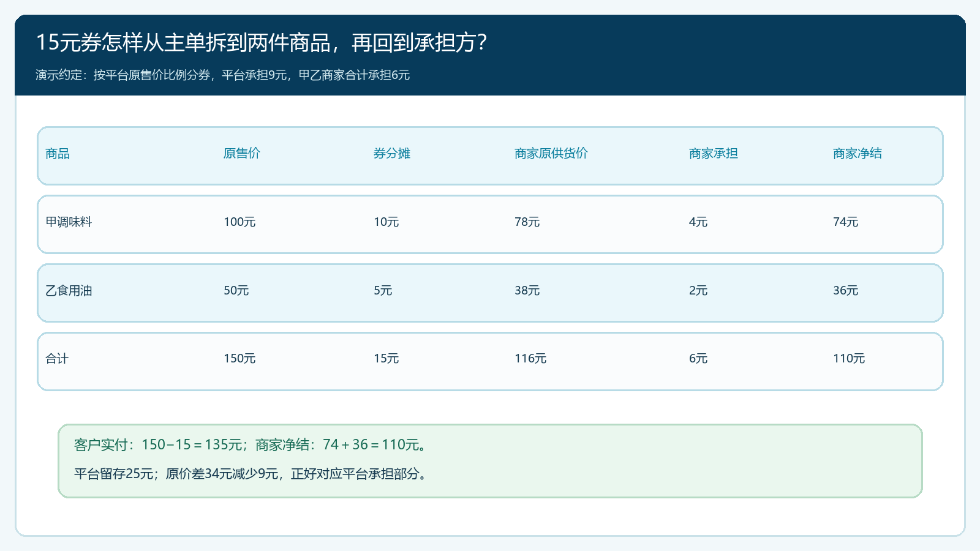Click the 100元 price in 甲调味料 row
The height and width of the screenshot is (551, 980).
(x=239, y=222)
